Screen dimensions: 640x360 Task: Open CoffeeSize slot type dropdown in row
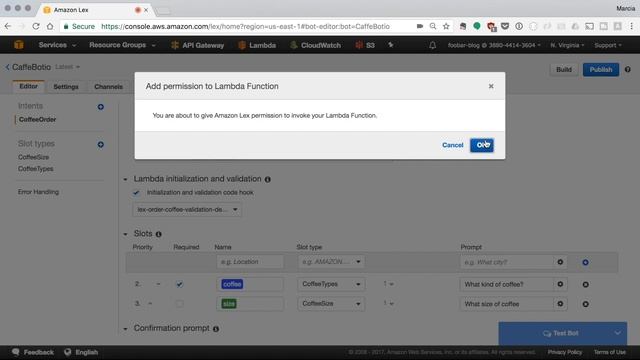(331, 304)
